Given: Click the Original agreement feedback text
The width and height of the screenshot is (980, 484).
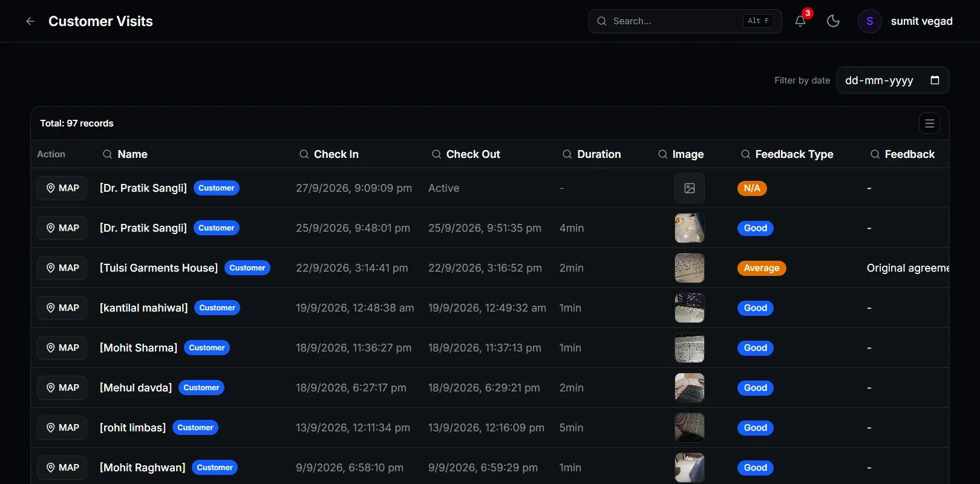Looking at the screenshot, I should [907, 268].
